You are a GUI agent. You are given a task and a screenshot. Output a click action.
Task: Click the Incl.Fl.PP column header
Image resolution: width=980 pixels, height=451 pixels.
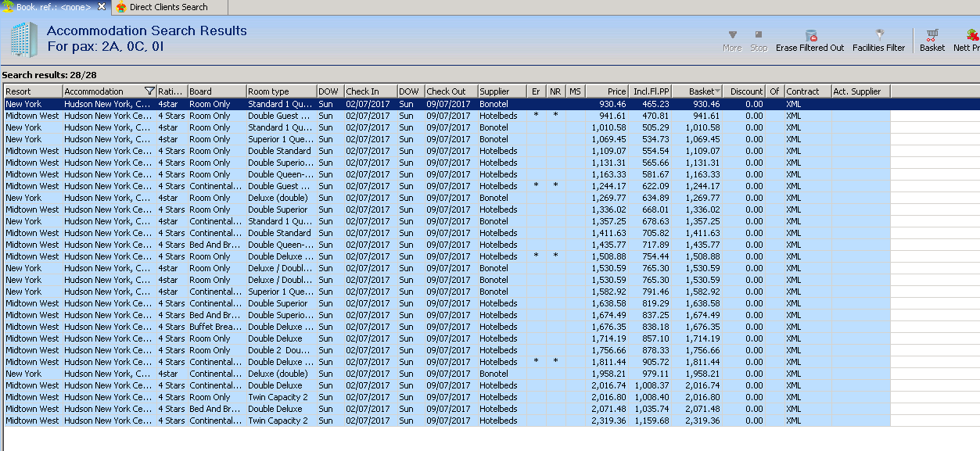point(650,91)
